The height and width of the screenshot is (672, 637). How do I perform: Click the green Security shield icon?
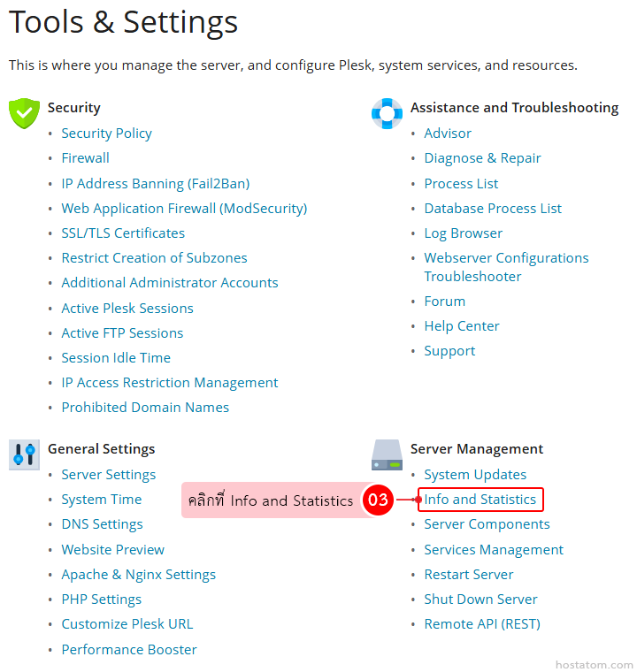click(24, 114)
